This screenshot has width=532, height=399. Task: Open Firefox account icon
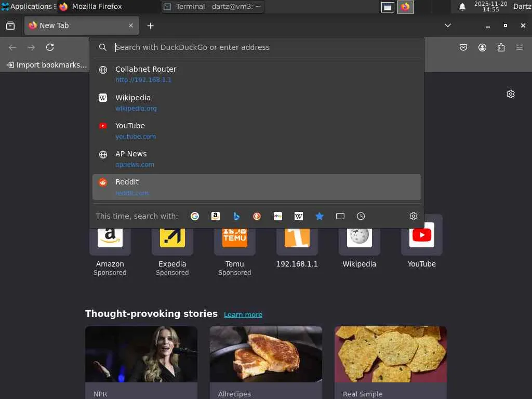pos(482,47)
